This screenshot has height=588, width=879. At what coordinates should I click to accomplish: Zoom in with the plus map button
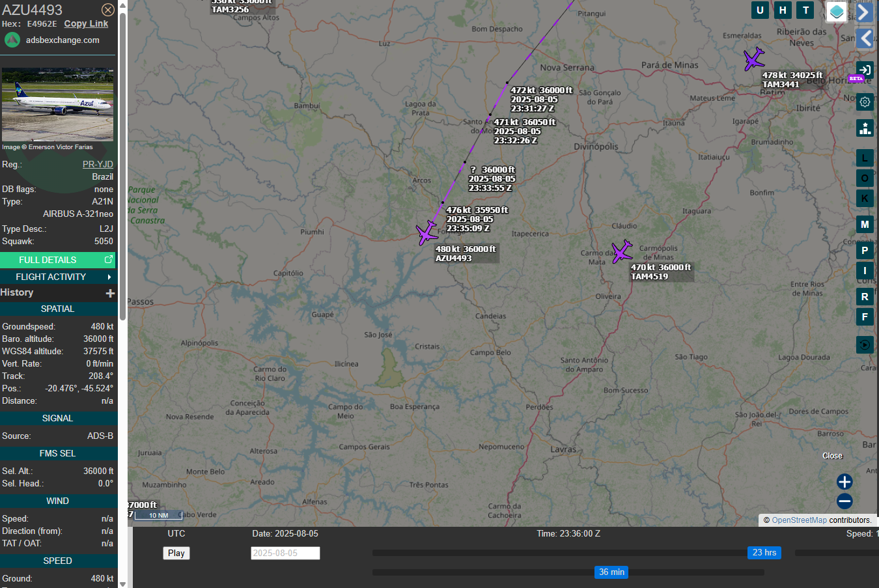(x=844, y=482)
